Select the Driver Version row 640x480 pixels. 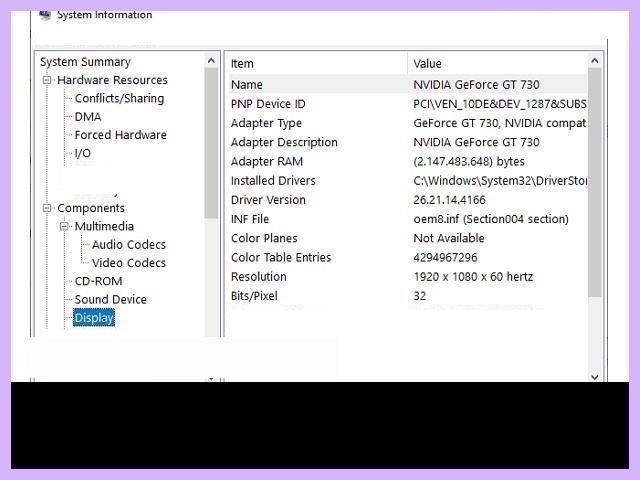point(407,200)
